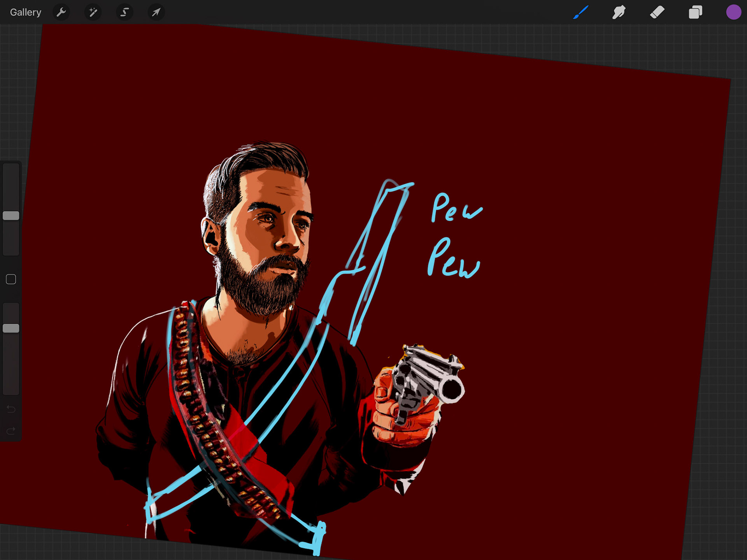Select the Brush (paint) tool

pyautogui.click(x=580, y=12)
